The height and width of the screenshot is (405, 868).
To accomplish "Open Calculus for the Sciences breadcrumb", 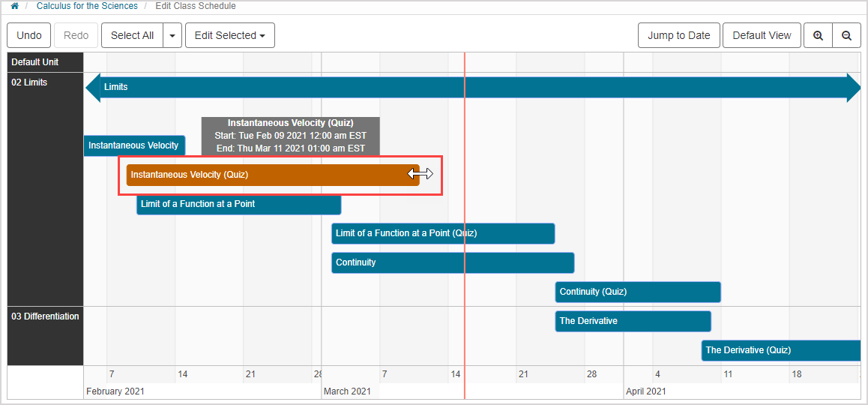I will (87, 6).
